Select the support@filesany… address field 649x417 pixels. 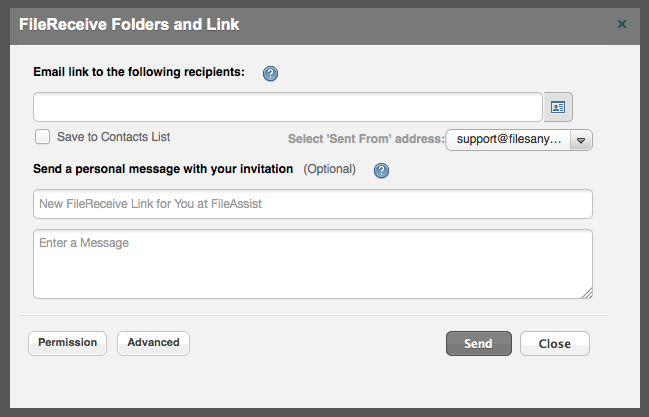(x=509, y=139)
